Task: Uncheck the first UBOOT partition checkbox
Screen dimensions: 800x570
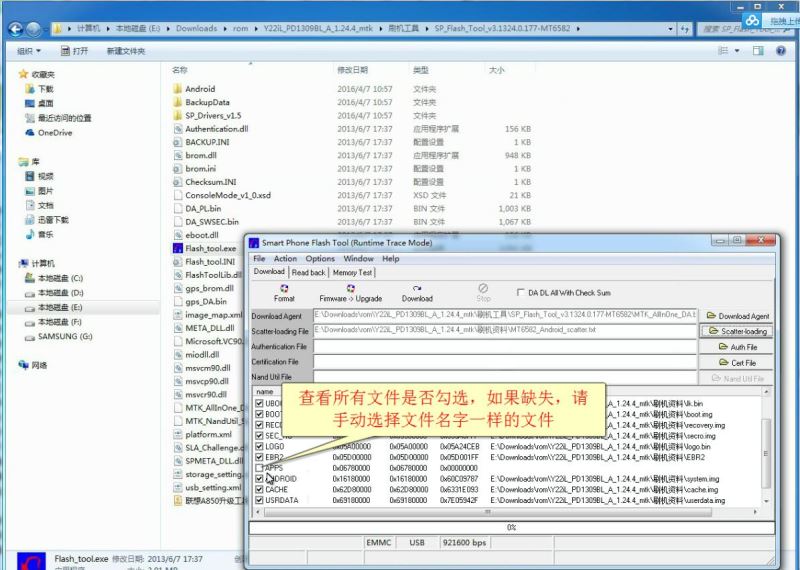Action: tap(259, 403)
